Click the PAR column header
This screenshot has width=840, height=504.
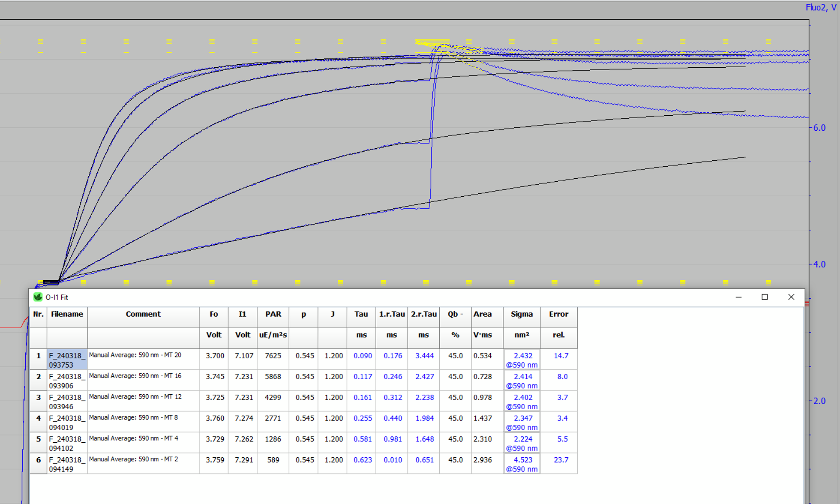(x=273, y=314)
